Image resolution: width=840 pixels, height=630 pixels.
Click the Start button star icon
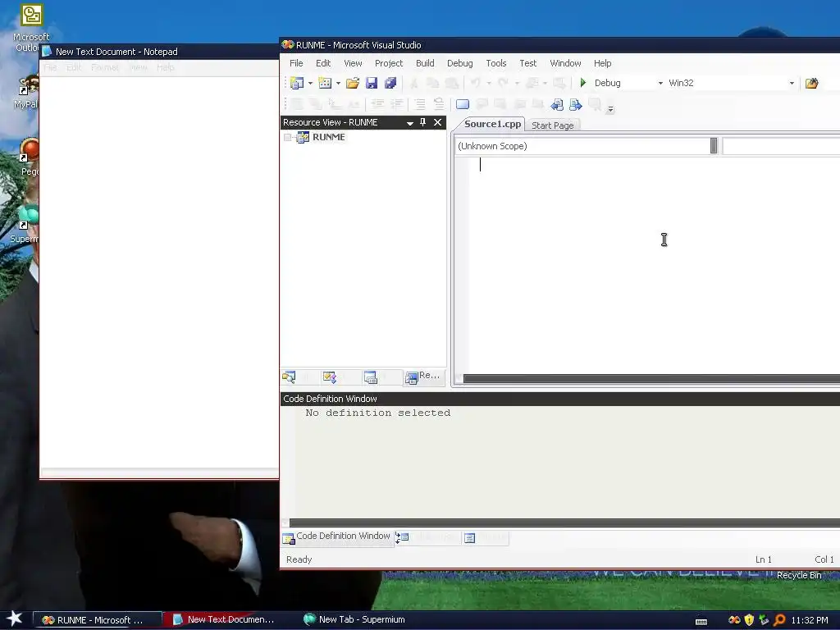[14, 619]
